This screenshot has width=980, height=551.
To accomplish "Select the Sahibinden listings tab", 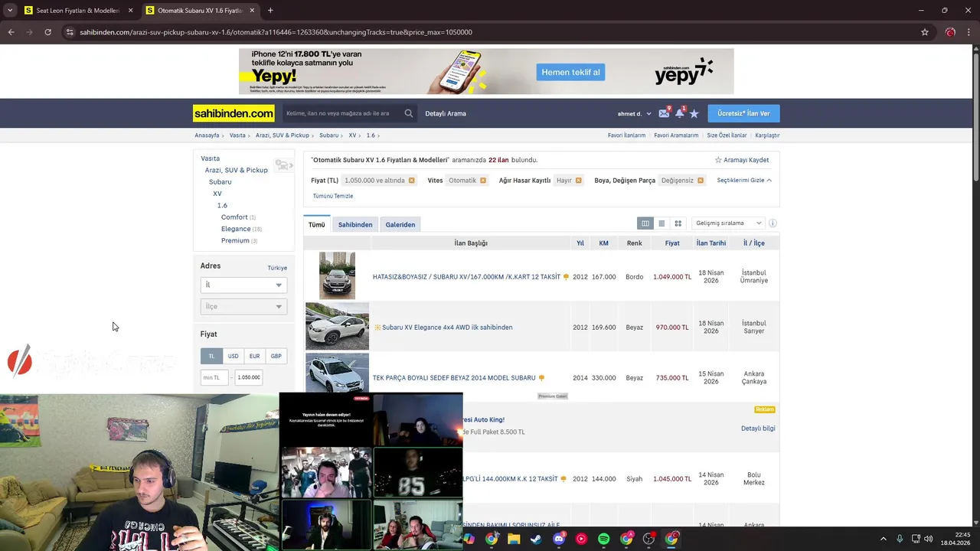I will 355,224.
